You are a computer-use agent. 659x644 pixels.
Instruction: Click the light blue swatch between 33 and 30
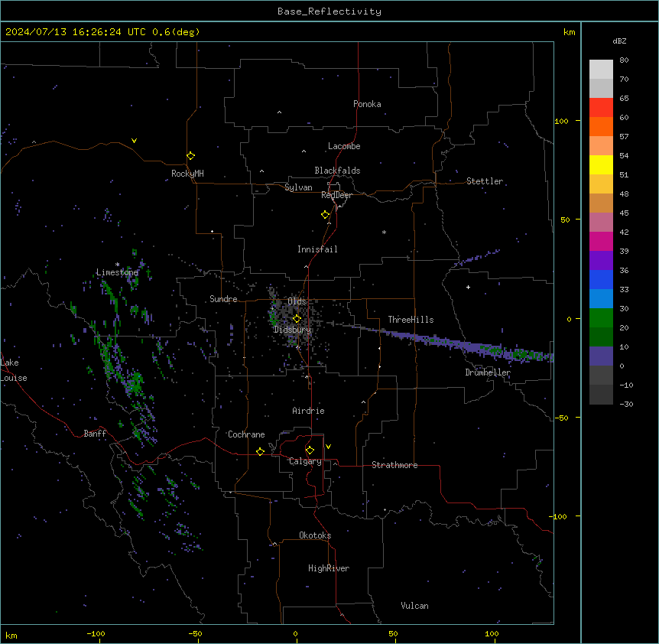[x=601, y=299]
